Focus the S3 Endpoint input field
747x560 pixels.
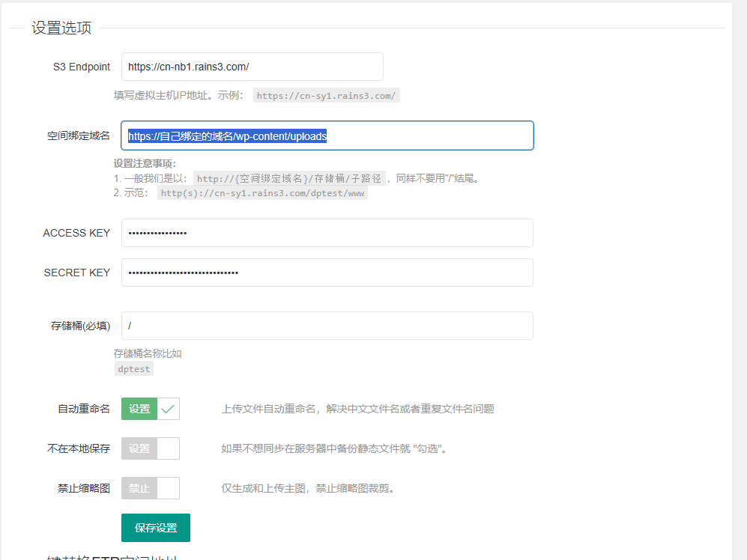pyautogui.click(x=252, y=67)
